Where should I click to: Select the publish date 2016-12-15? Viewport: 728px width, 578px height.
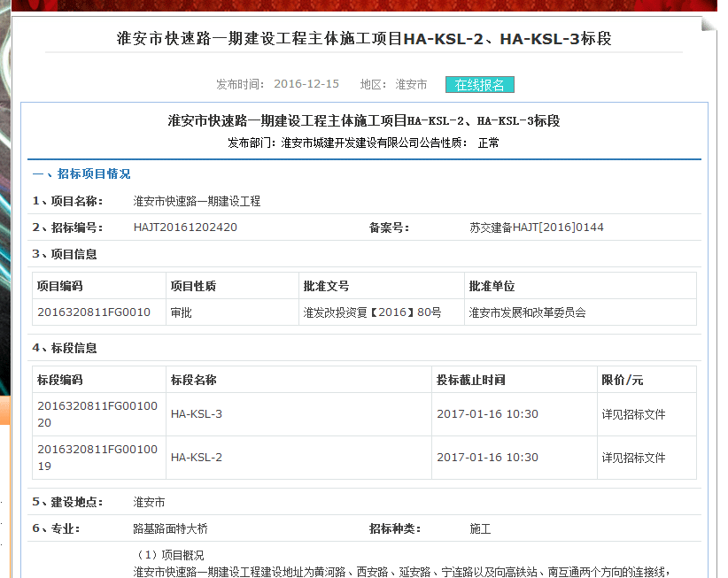pyautogui.click(x=306, y=85)
